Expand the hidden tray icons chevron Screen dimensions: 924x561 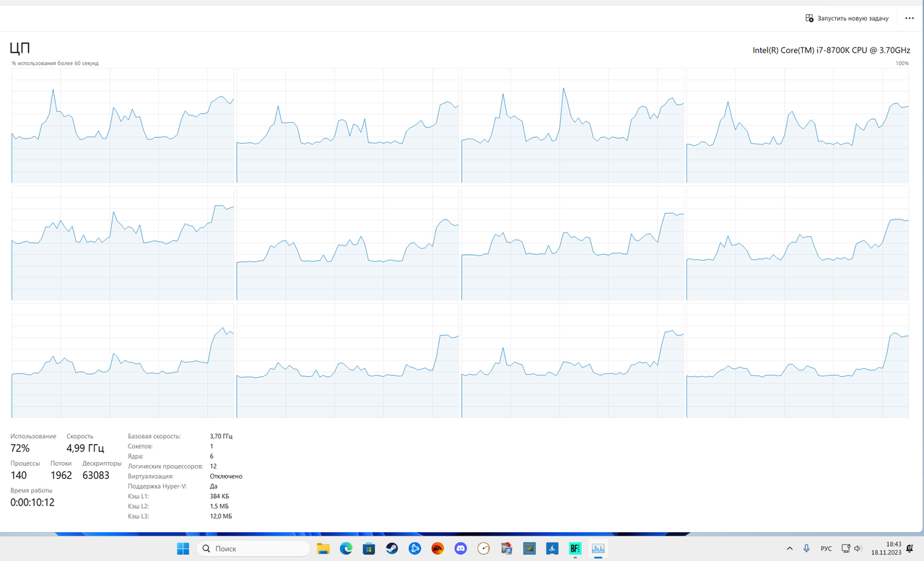point(790,549)
